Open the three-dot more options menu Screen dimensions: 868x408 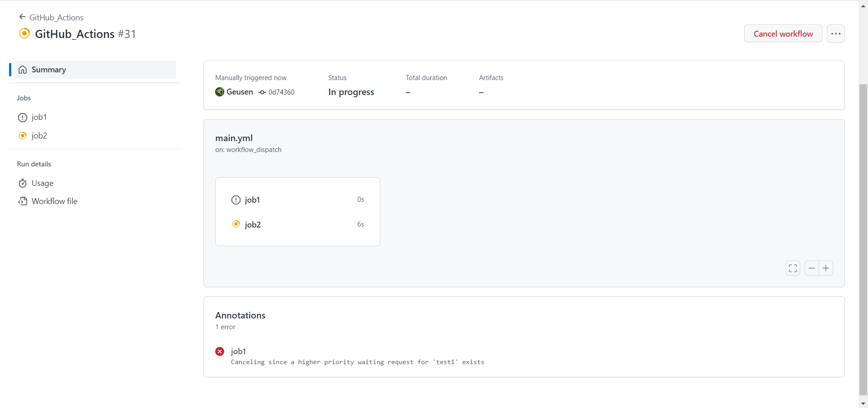click(x=835, y=33)
